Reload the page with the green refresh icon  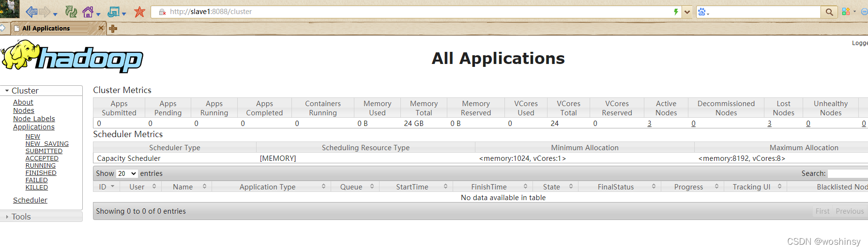coord(71,12)
